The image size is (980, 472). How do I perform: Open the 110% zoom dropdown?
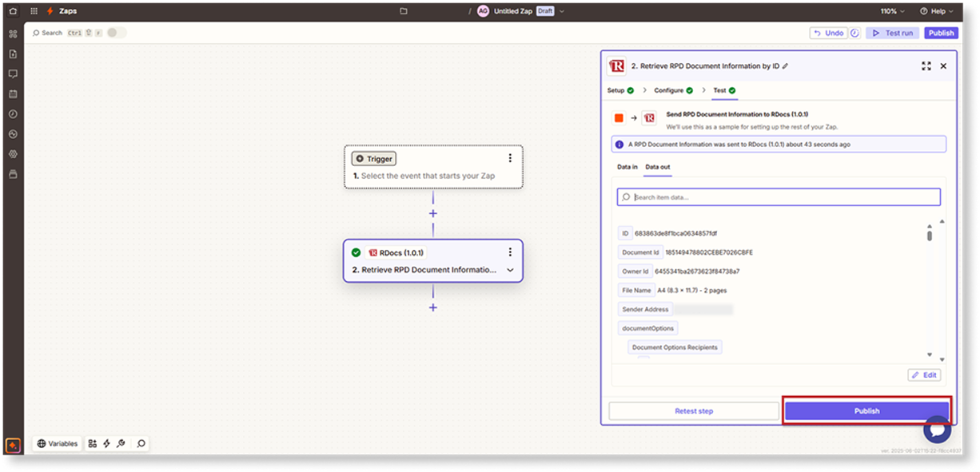coord(893,11)
